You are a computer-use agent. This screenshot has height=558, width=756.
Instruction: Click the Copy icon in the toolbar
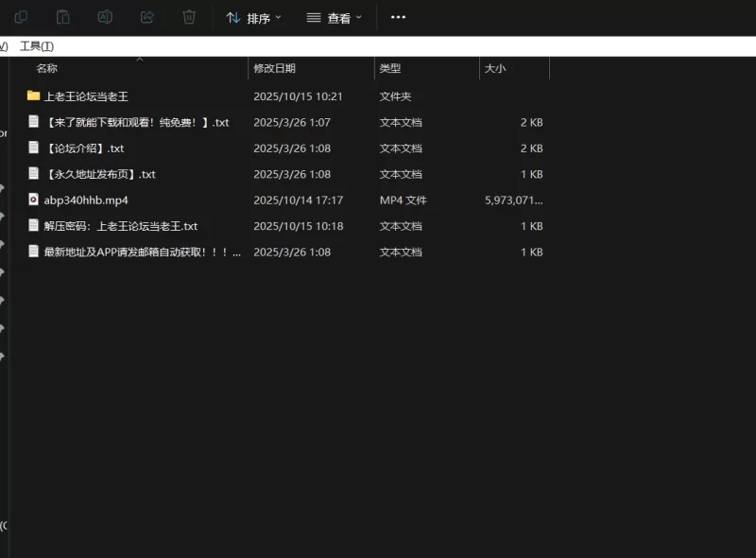pos(21,17)
